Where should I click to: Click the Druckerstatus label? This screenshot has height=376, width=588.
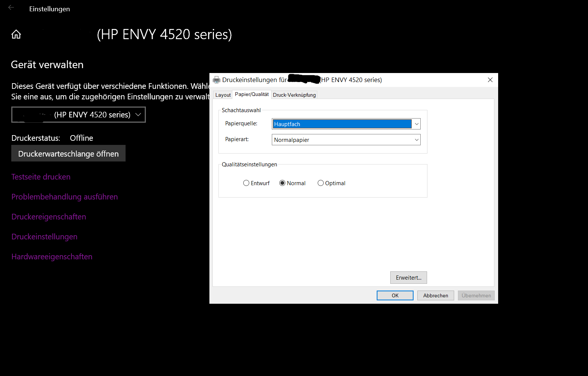36,138
